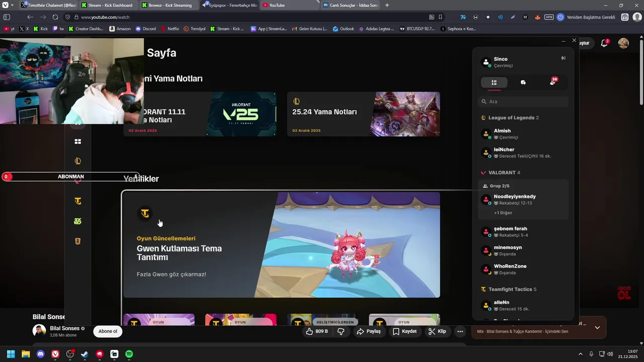Collapse the Riot friends panel with arrow icon
The image size is (644, 362).
point(563,58)
